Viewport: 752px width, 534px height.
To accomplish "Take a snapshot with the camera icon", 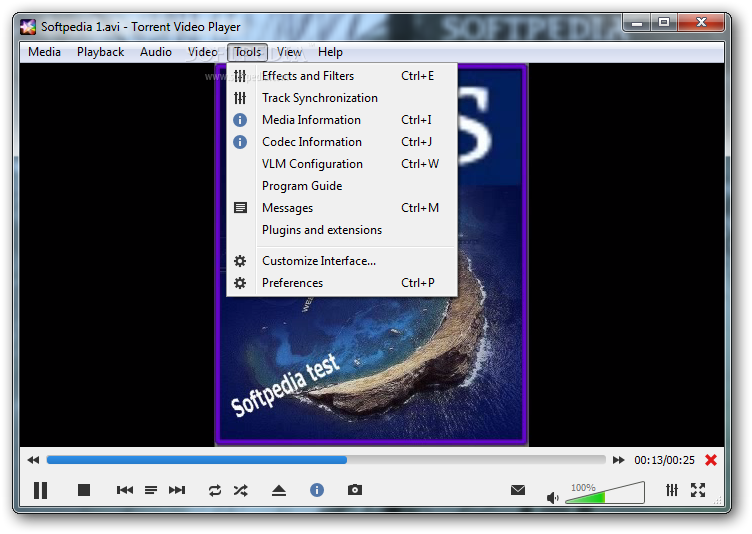I will point(355,490).
